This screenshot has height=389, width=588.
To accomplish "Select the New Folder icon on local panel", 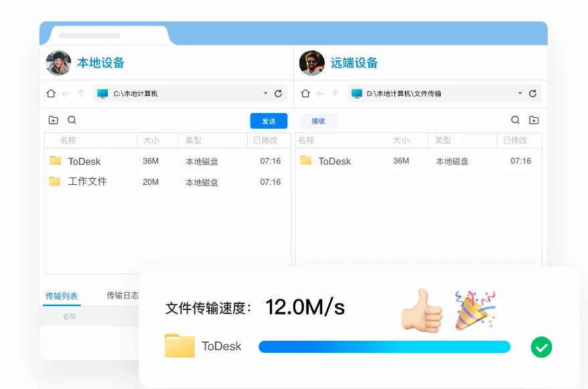I will pos(53,119).
